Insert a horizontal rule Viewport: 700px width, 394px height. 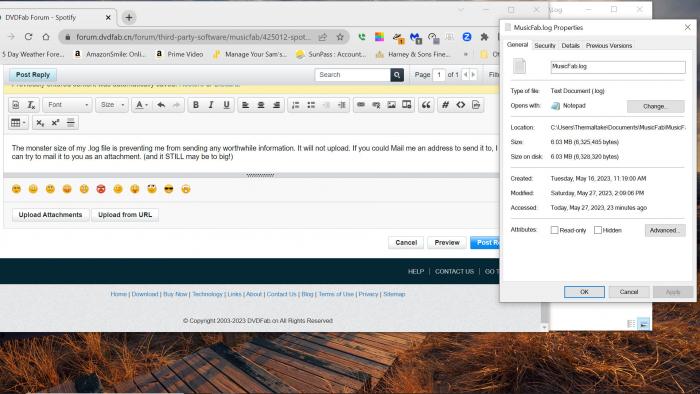[x=71, y=123]
